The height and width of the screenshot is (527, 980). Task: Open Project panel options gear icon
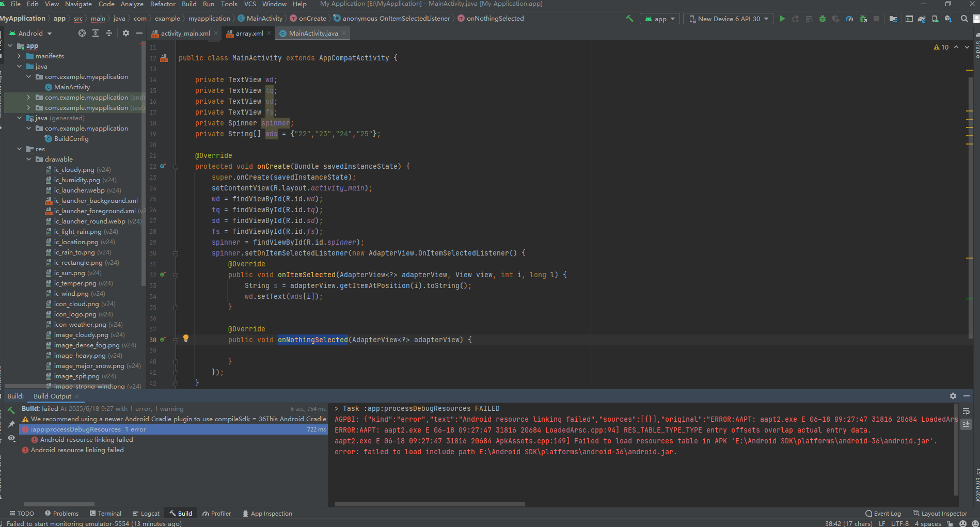(x=126, y=33)
